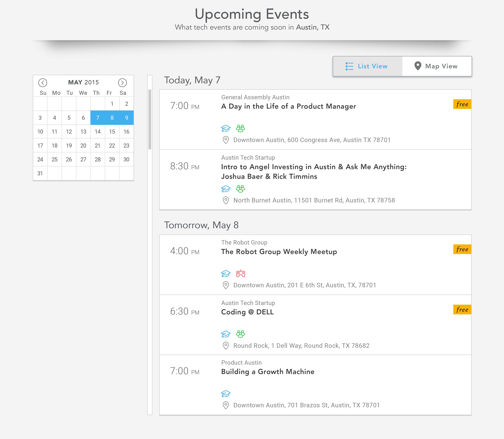Viewport: 504px width, 439px height.
Task: Click green group icon under Coding @ DELL
Action: pos(240,334)
